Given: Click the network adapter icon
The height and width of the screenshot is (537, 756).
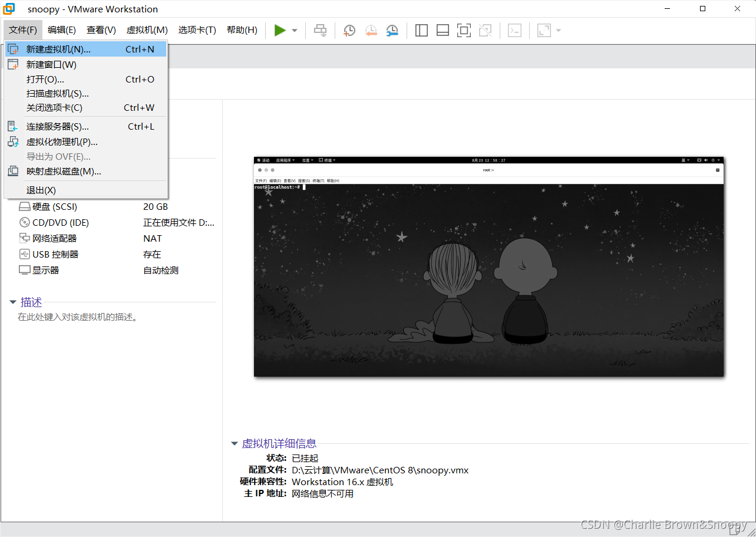Looking at the screenshot, I should coord(24,239).
